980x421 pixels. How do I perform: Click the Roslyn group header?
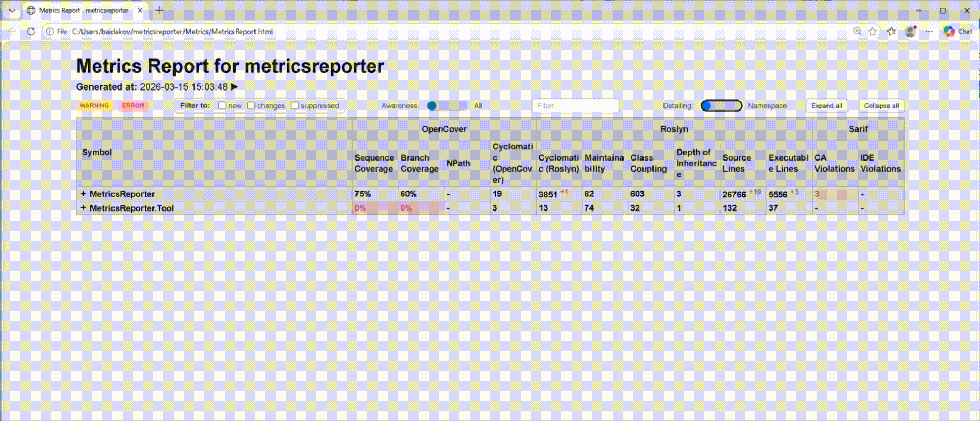[x=674, y=129]
